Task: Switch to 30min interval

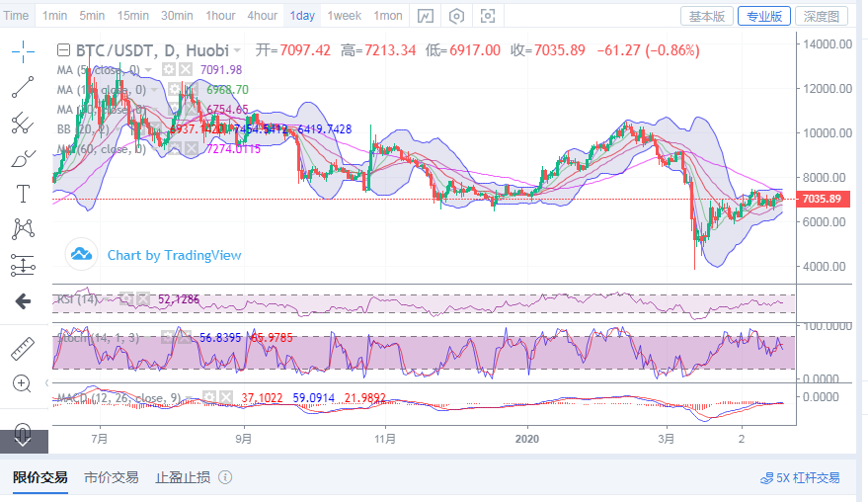Action: pyautogui.click(x=177, y=16)
